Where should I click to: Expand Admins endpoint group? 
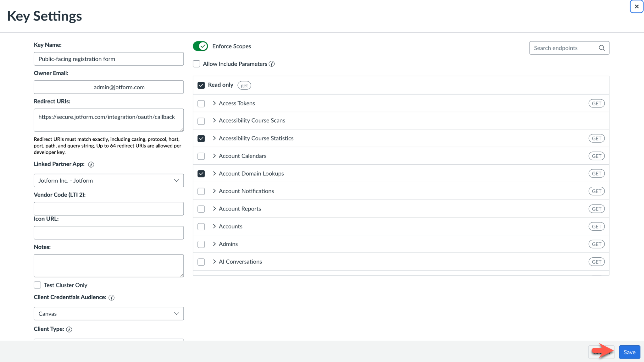click(x=214, y=244)
